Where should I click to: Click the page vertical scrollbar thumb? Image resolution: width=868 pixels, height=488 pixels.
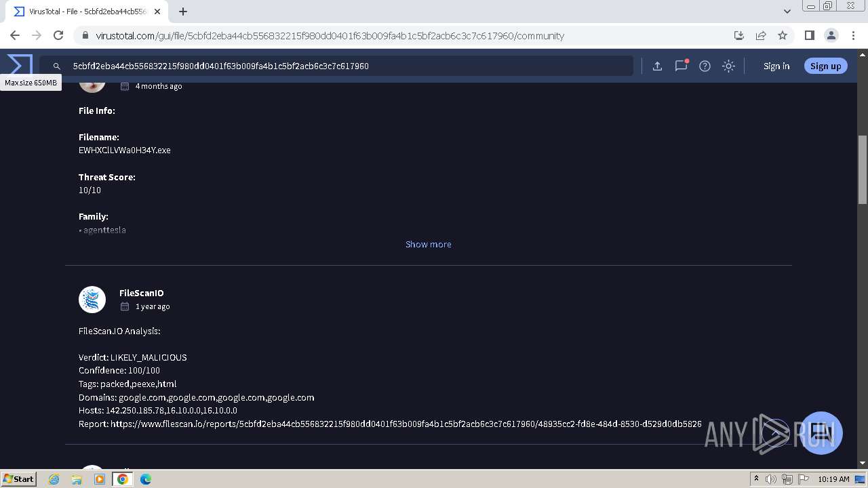[863, 169]
